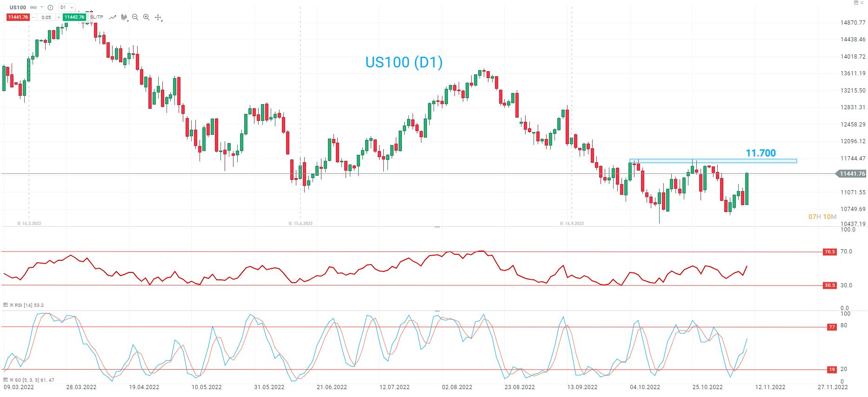Zoom out the chart with magnifier
This screenshot has height=397, width=868.
pos(135,17)
